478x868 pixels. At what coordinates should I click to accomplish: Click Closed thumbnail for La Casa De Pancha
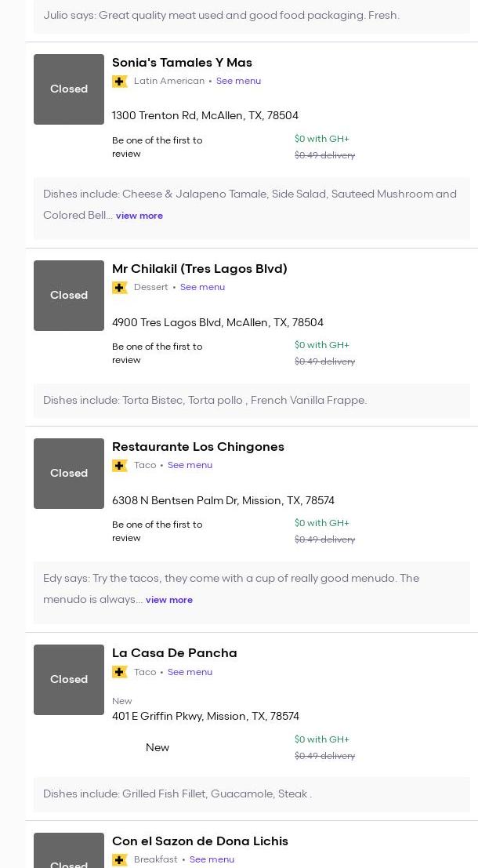pyautogui.click(x=69, y=680)
